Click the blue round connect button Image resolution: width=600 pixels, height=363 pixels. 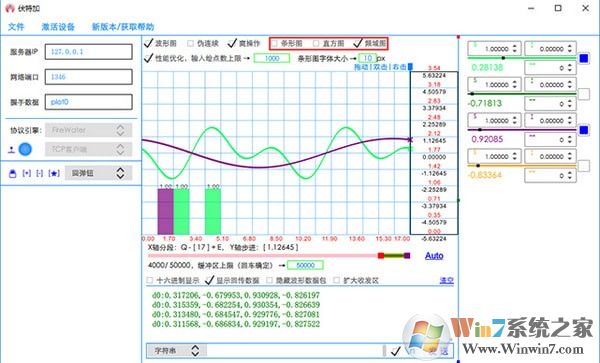[x=25, y=149]
